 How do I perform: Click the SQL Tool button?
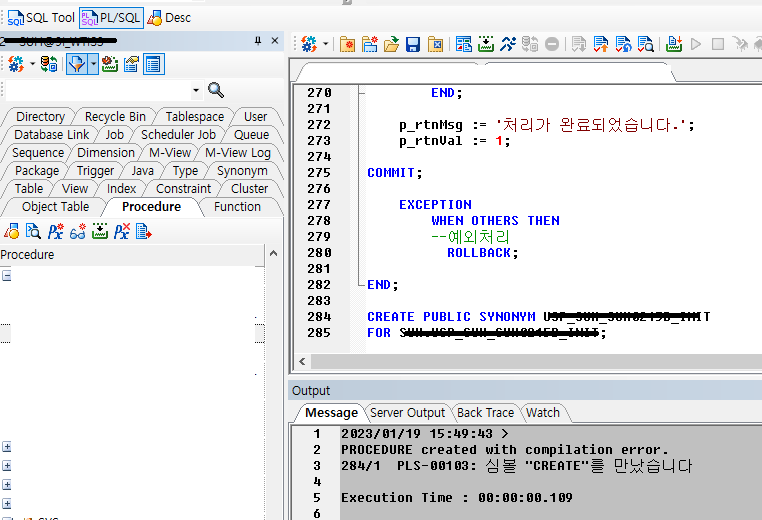(42, 17)
